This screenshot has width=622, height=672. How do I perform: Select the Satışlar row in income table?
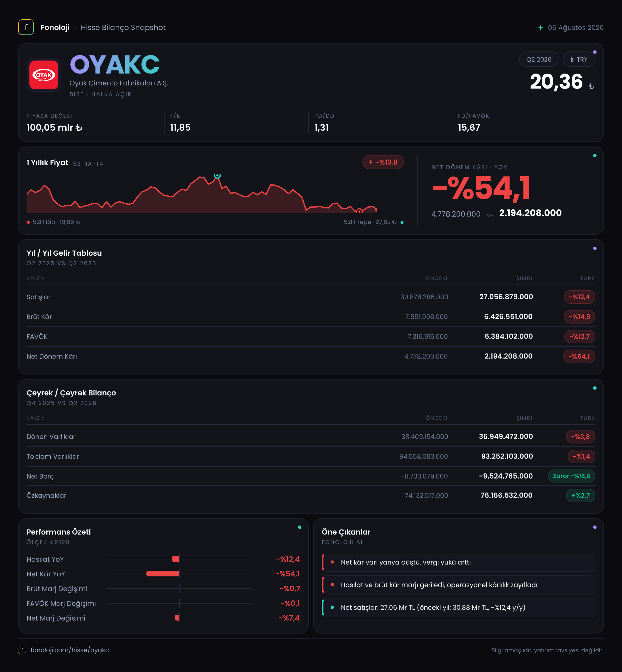coord(311,297)
